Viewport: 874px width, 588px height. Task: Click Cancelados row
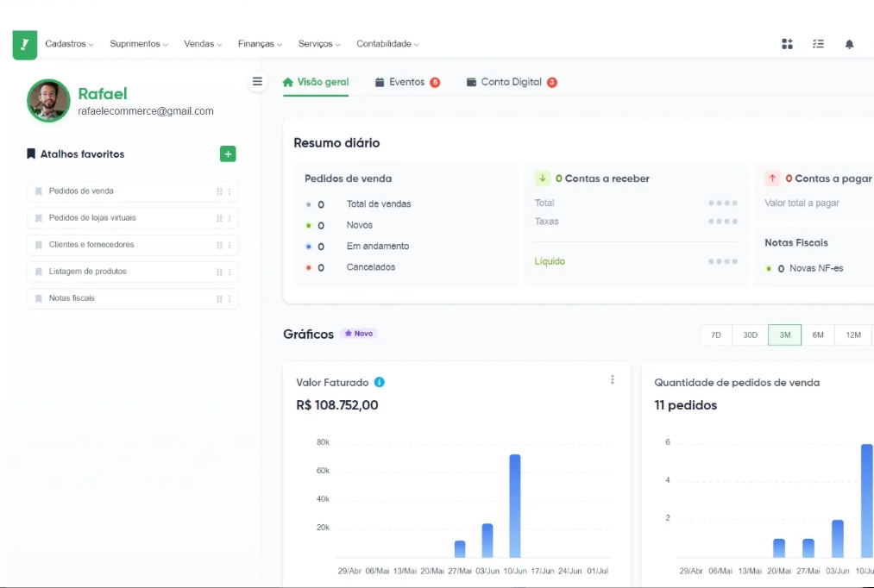350,267
